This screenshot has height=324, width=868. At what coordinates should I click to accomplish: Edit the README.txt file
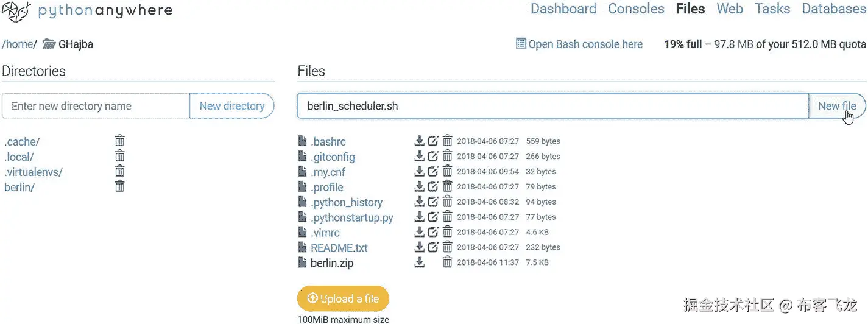[x=433, y=247]
